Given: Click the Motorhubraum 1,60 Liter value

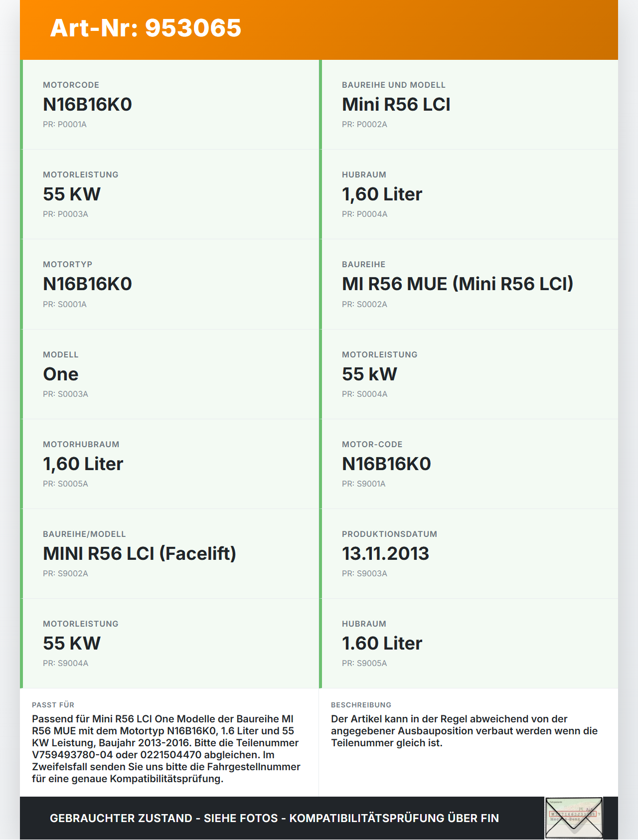Looking at the screenshot, I should (83, 464).
